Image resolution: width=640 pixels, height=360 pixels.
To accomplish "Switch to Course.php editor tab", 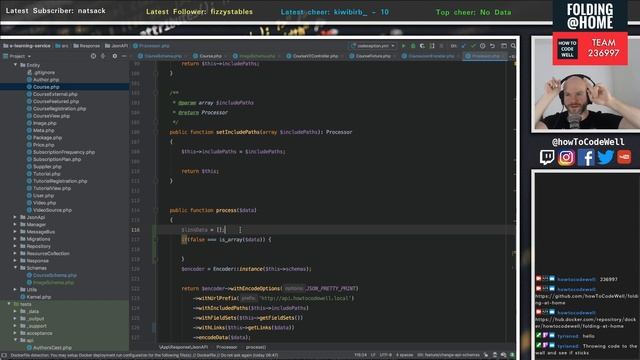I will pyautogui.click(x=210, y=56).
